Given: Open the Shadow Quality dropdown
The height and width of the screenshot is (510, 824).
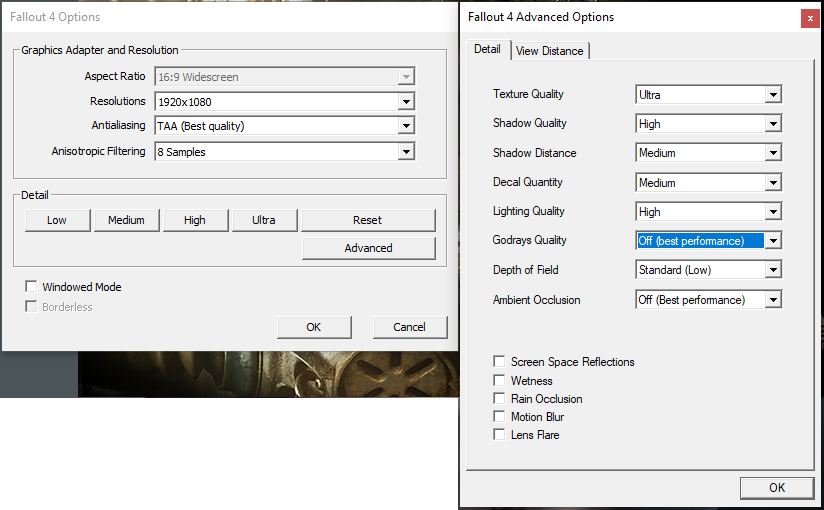Looking at the screenshot, I should tap(708, 124).
